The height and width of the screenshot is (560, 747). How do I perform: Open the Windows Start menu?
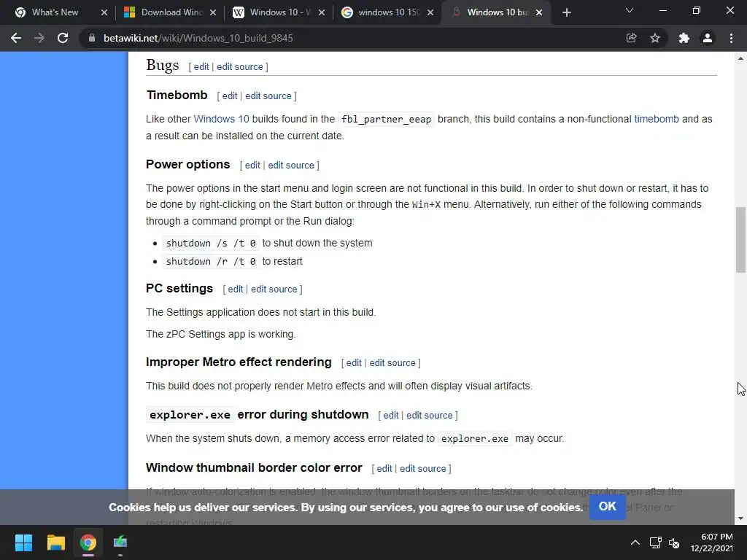(23, 542)
